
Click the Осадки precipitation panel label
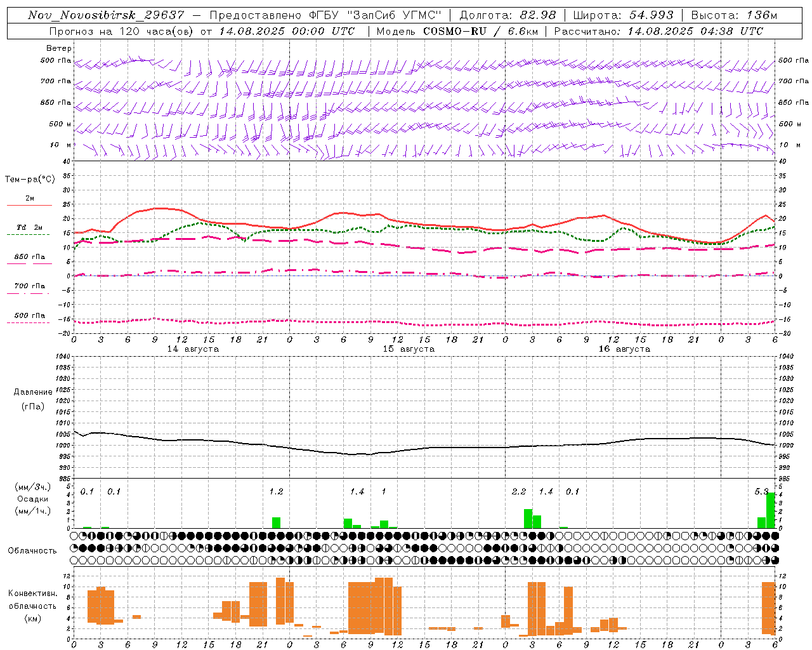point(33,499)
